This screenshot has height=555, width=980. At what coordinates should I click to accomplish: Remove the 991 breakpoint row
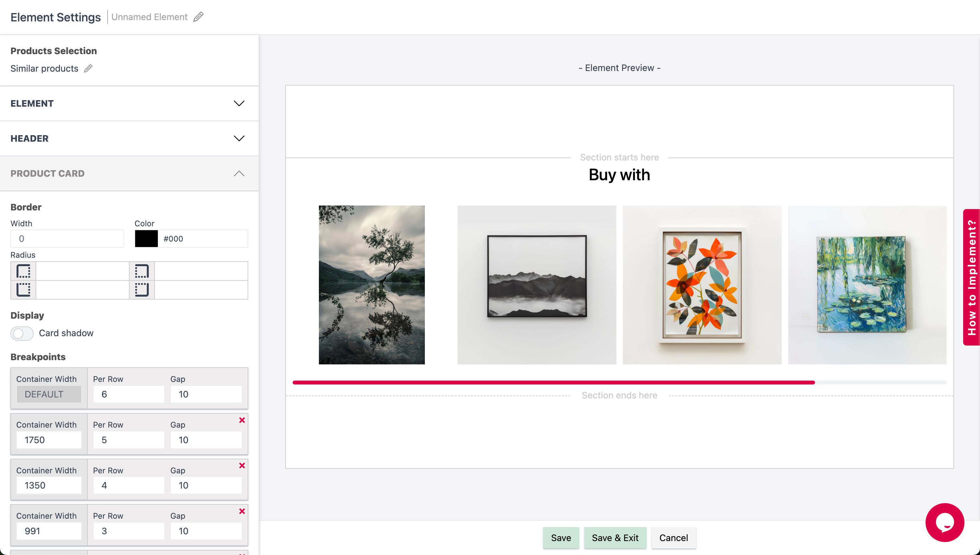click(242, 511)
